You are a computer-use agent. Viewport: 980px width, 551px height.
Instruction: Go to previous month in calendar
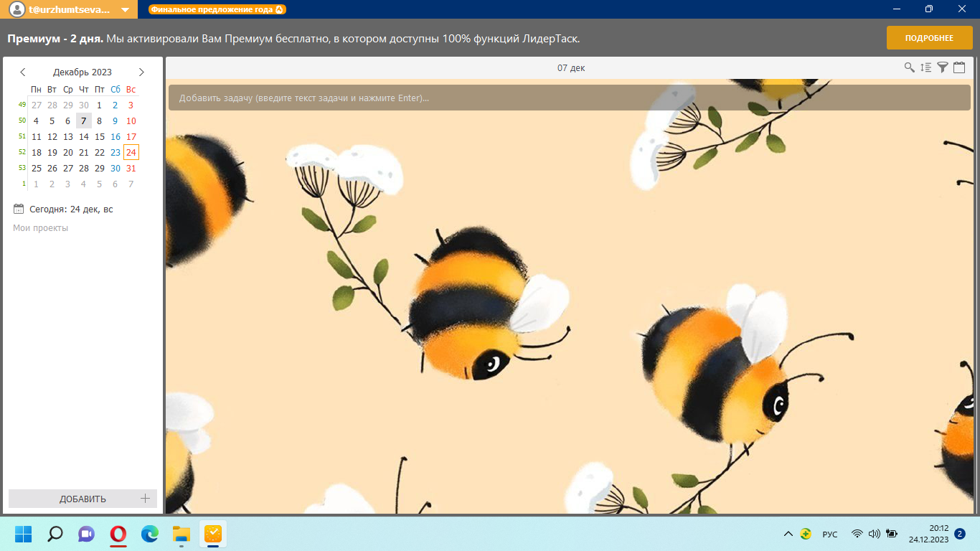pyautogui.click(x=23, y=72)
